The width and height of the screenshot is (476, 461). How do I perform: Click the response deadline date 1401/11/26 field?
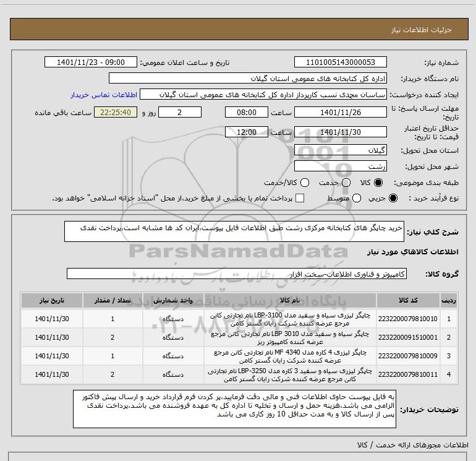click(340, 112)
